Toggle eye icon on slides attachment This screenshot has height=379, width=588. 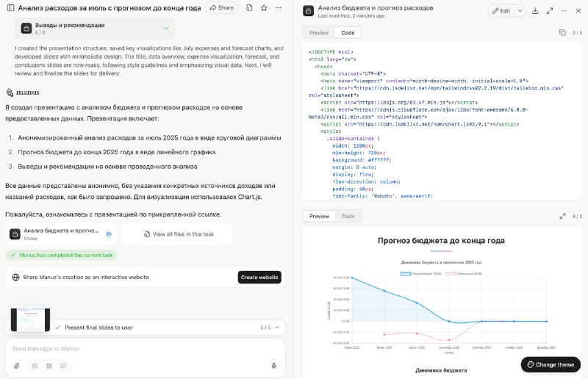coord(108,234)
